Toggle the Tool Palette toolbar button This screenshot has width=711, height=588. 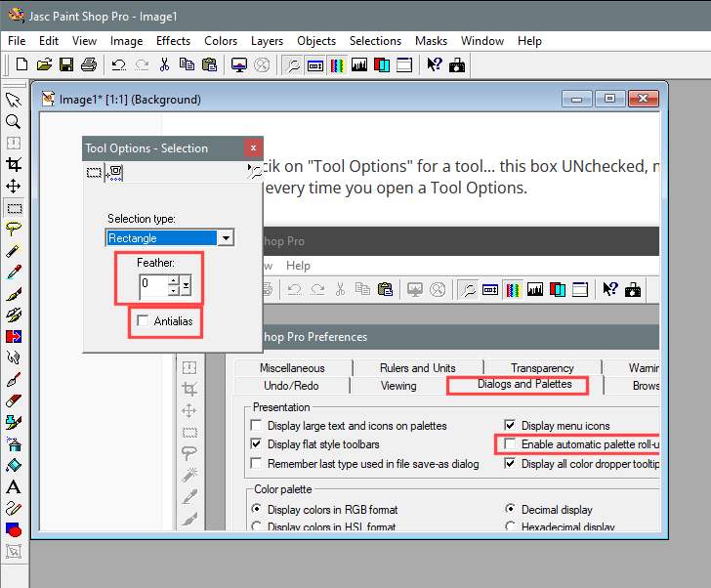(x=315, y=65)
